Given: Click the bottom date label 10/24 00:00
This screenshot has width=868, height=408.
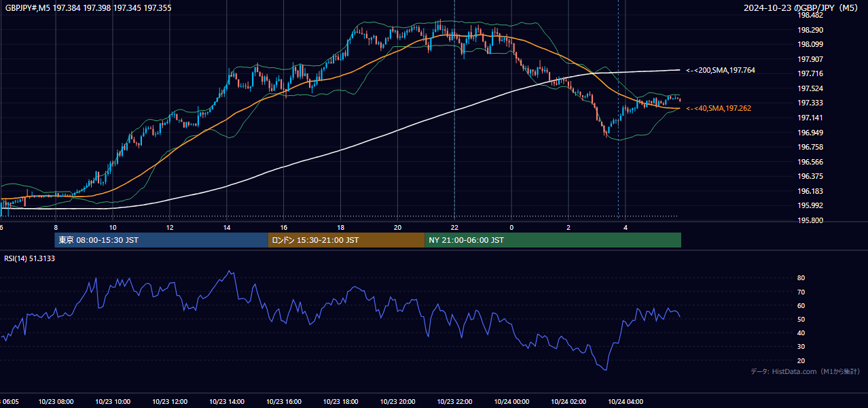Looking at the screenshot, I should (x=511, y=402).
